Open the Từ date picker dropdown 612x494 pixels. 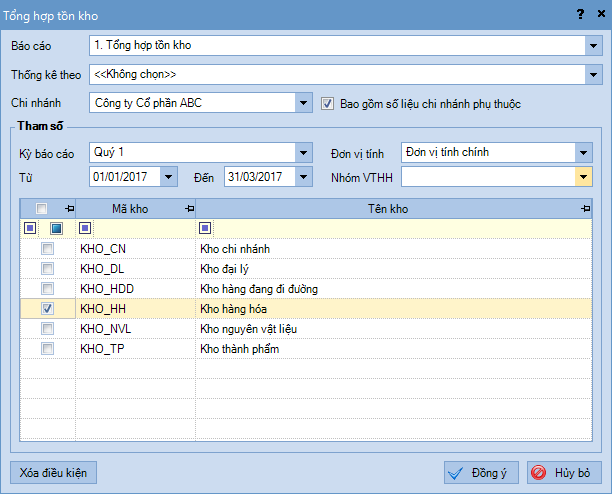(x=169, y=177)
